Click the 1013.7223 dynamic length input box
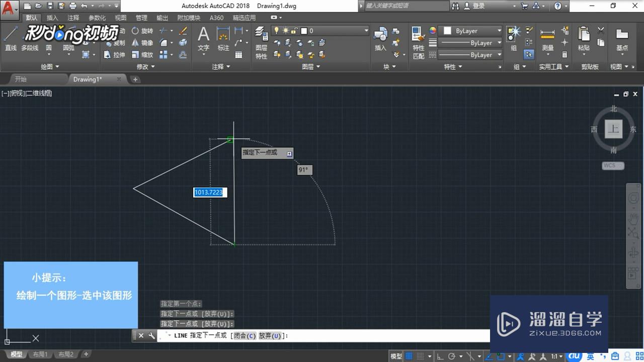The image size is (644, 362). 210,193
